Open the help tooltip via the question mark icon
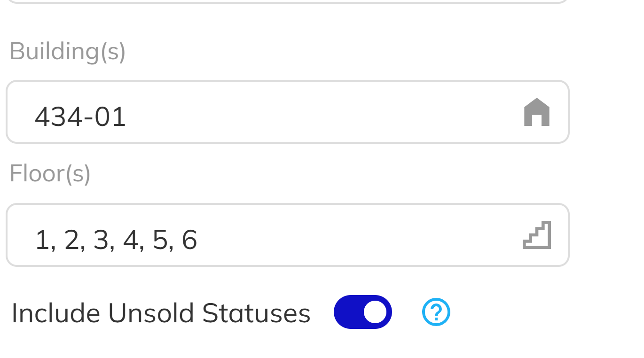644x358 pixels. click(x=435, y=311)
